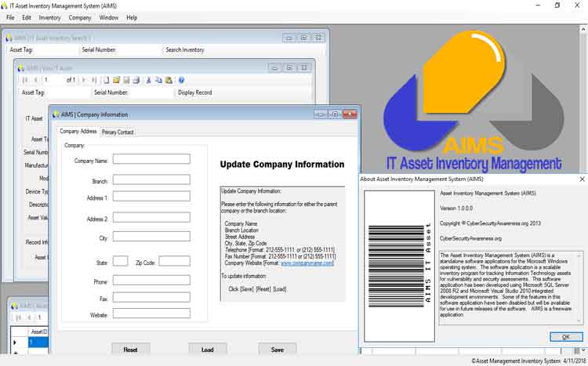Switch to the Primary Contact tab
Viewport: 588px width, 366px height.
click(118, 132)
